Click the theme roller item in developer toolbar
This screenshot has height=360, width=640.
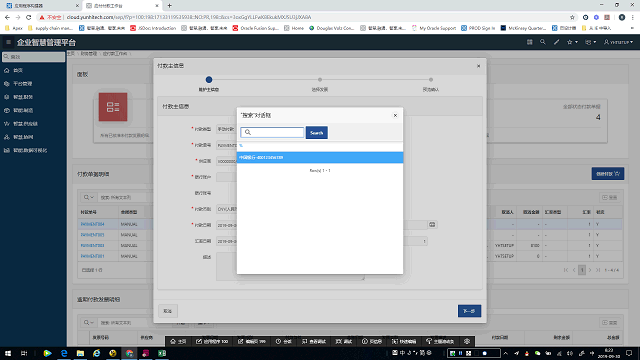click(x=440, y=341)
